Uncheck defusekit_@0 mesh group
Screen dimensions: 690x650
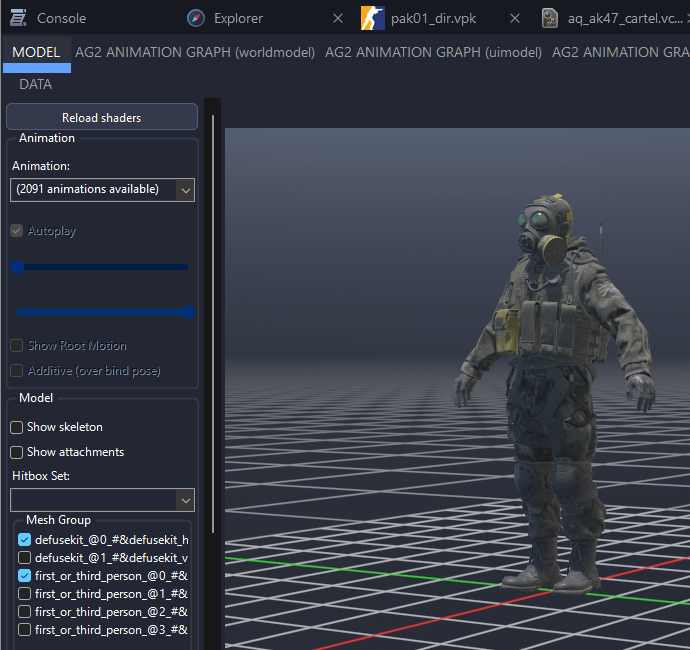tap(25, 540)
